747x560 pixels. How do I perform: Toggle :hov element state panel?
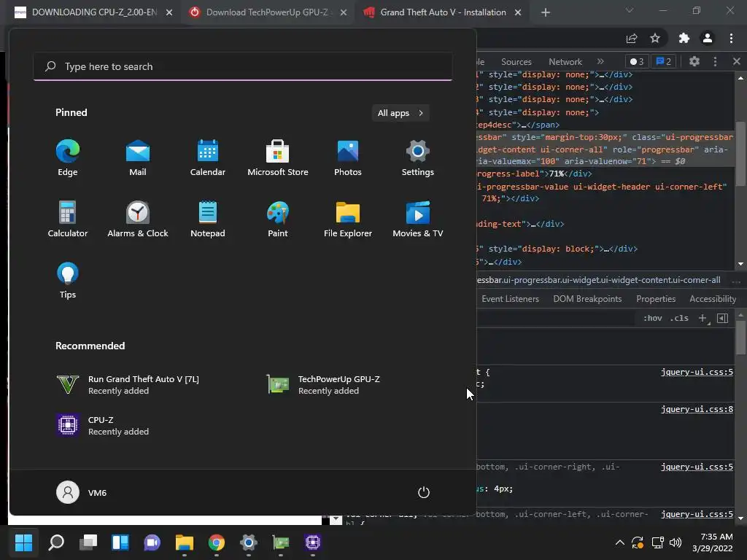pyautogui.click(x=652, y=318)
